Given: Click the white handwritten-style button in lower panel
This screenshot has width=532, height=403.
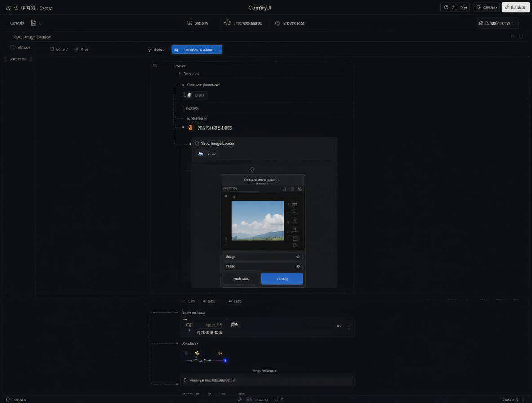Looking at the screenshot, I should coord(235,324).
